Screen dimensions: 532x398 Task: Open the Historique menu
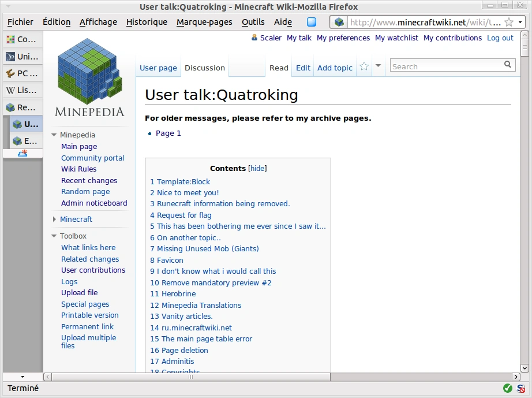point(147,22)
